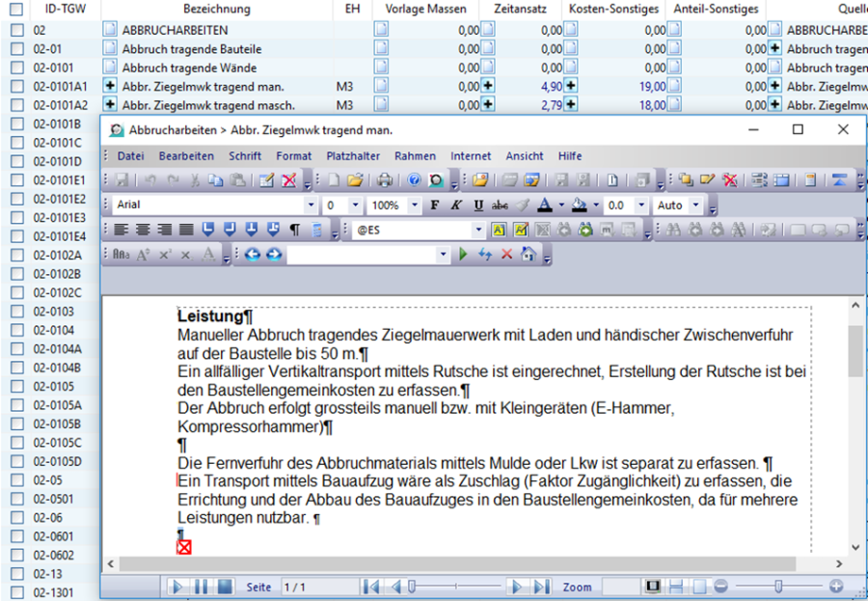Screen dimensions: 868x601
Task: Click the print icon in the toolbar
Action: [384, 180]
